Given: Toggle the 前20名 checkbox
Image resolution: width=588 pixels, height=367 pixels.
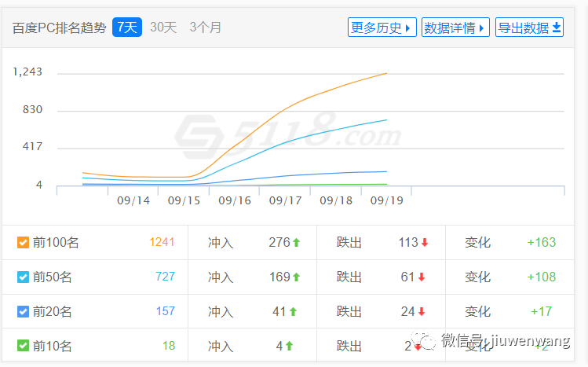Looking at the screenshot, I should (x=23, y=311).
